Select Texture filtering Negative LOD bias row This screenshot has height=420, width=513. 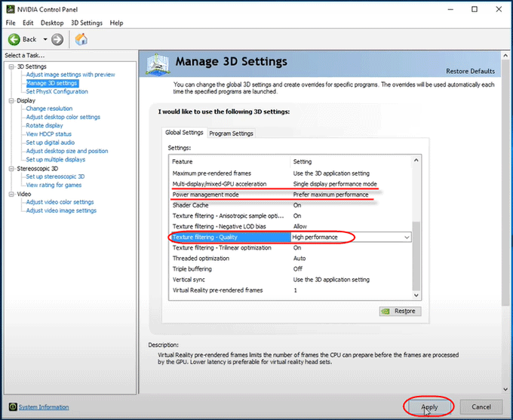point(290,226)
